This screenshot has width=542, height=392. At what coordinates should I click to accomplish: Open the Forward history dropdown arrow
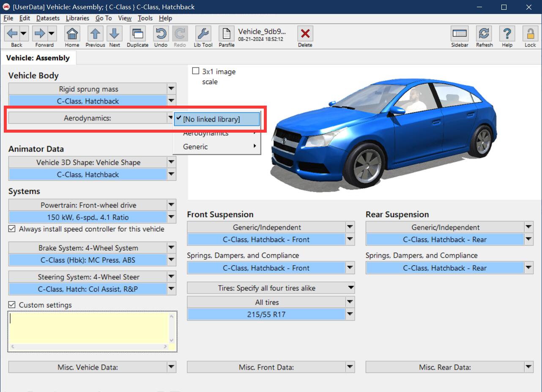pyautogui.click(x=52, y=33)
